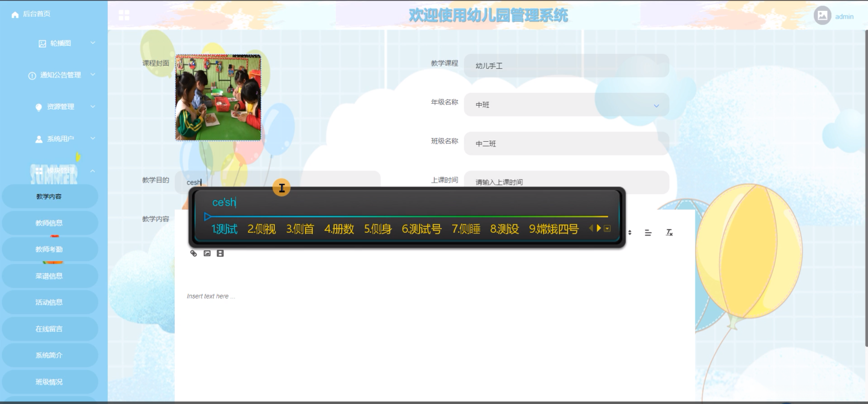Expand the 通知公告管理 menu chevron
This screenshot has width=868, height=404.
[93, 75]
